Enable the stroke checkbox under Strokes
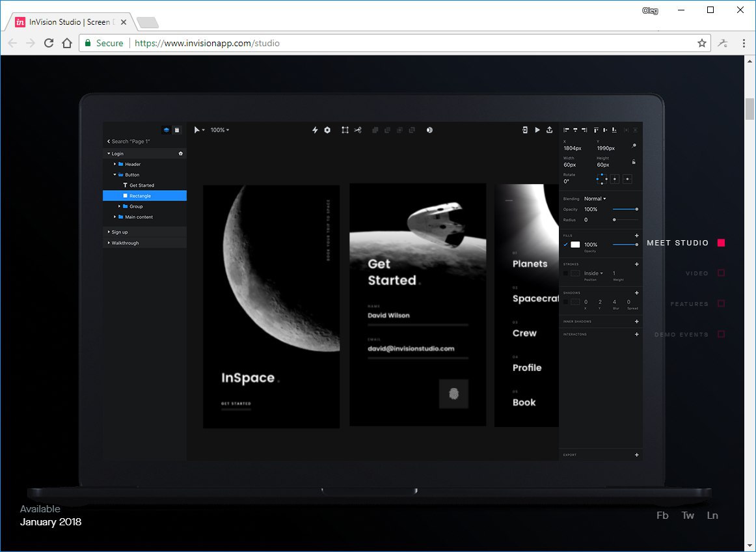 tap(565, 273)
